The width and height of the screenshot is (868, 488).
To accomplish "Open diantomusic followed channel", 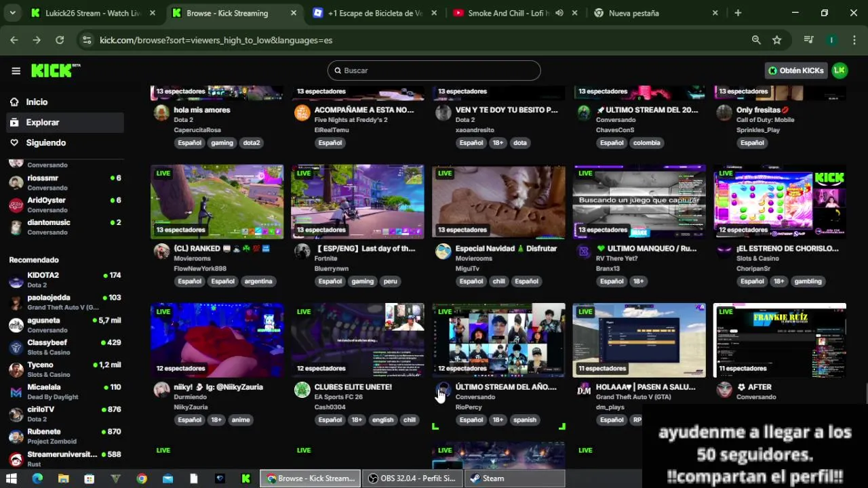I will click(x=64, y=227).
